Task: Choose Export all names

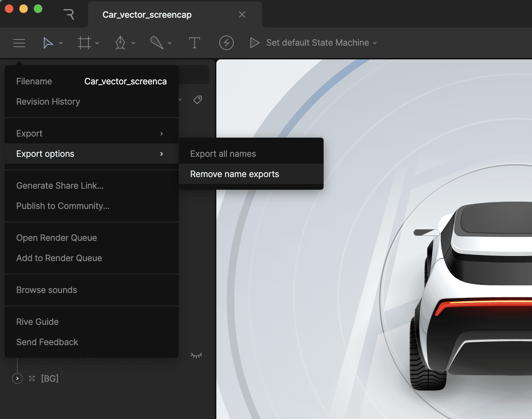Action: (223, 154)
